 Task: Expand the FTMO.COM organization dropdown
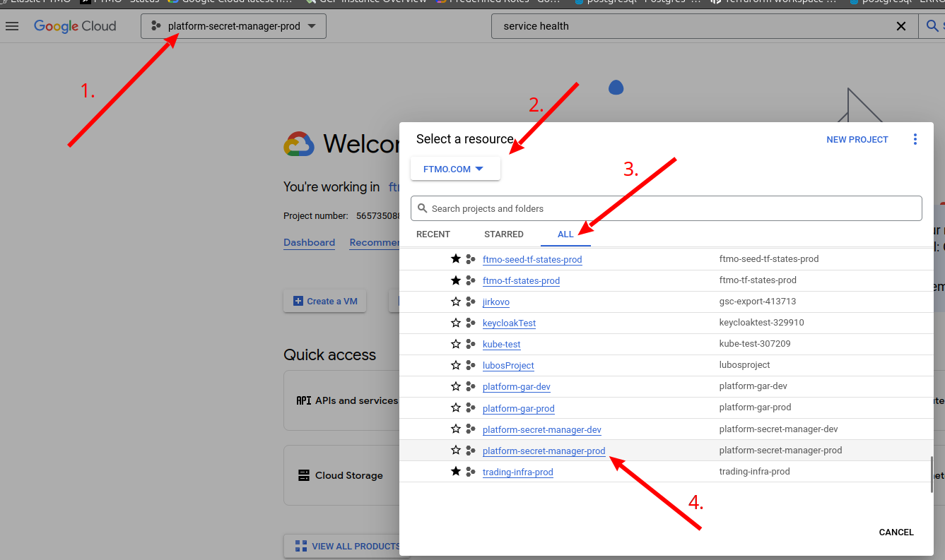(x=455, y=169)
